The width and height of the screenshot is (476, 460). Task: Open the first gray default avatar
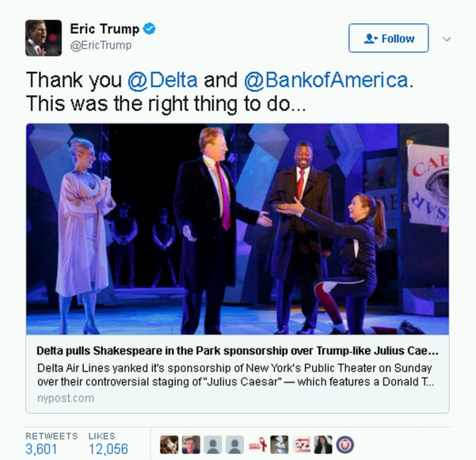point(213,445)
